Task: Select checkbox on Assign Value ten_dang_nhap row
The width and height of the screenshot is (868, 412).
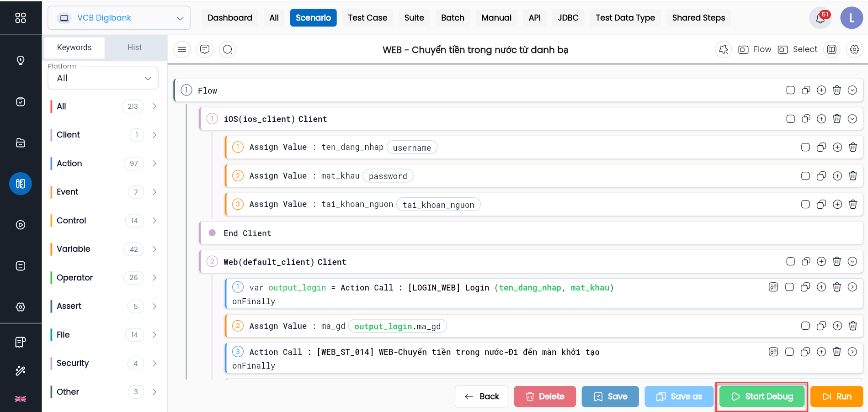Action: (x=805, y=147)
